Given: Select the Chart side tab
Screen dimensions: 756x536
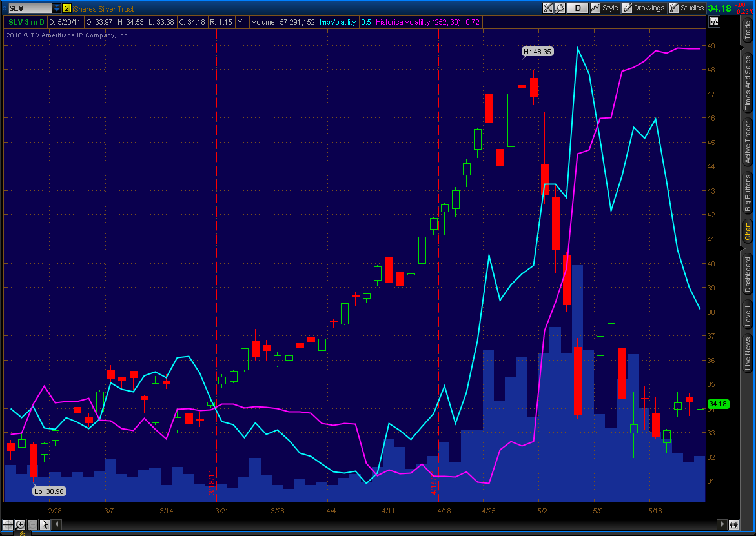Looking at the screenshot, I should [x=748, y=231].
